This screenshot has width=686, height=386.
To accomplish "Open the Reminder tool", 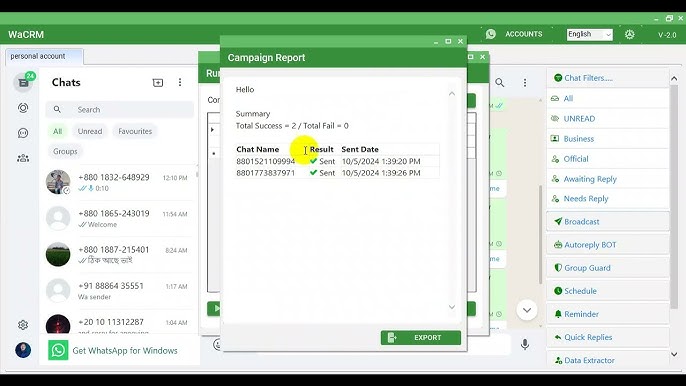I will [x=608, y=314].
